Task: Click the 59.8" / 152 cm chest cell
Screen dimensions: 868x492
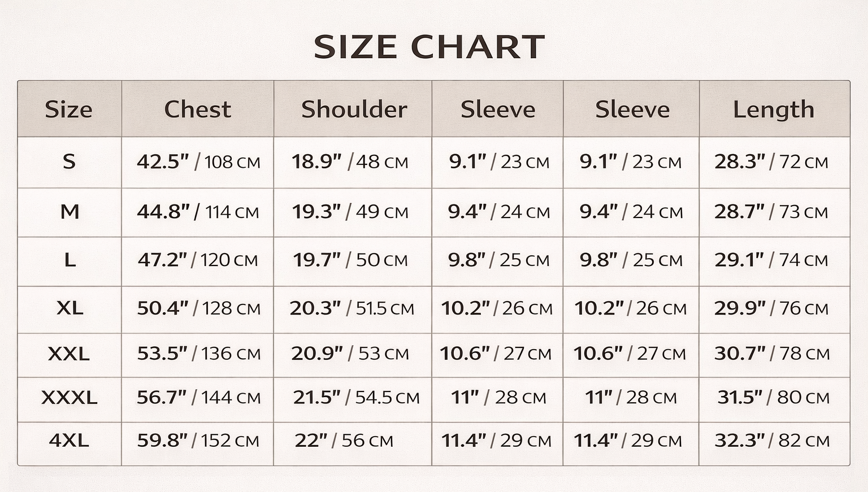Action: click(198, 441)
